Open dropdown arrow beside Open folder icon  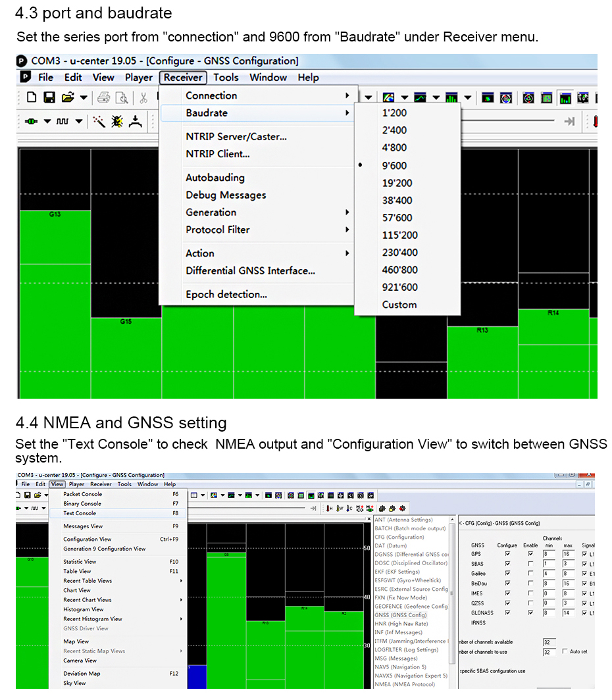pyautogui.click(x=84, y=97)
